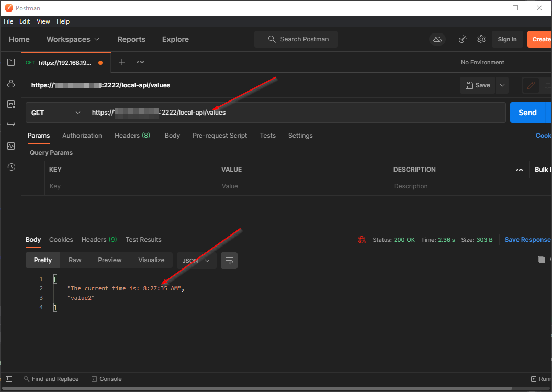
Task: Switch to the Headers (8) tab
Action: 132,135
